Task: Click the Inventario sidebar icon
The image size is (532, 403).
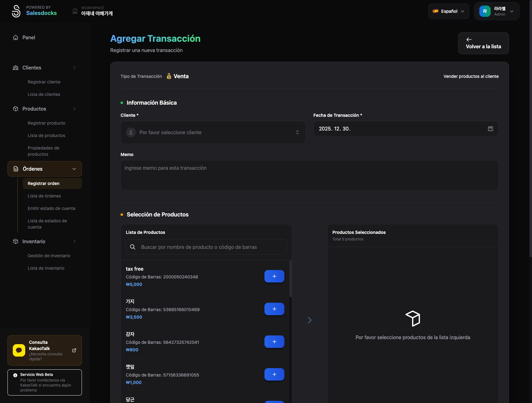Action: click(16, 241)
